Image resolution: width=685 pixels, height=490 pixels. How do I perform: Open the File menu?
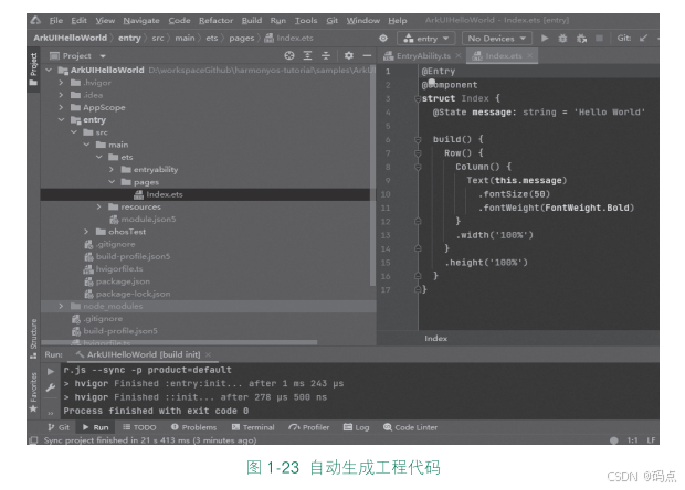pyautogui.click(x=56, y=21)
